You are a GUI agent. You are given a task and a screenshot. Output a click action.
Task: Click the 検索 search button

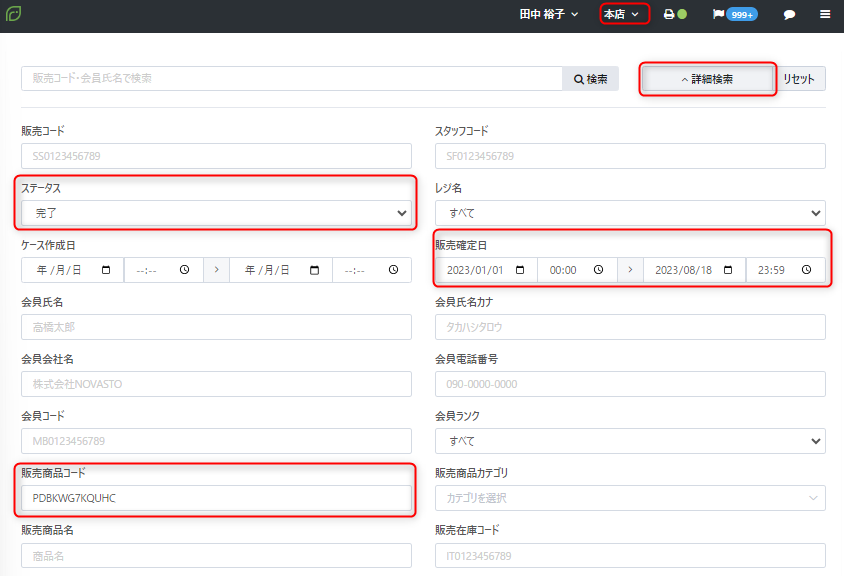(590, 79)
